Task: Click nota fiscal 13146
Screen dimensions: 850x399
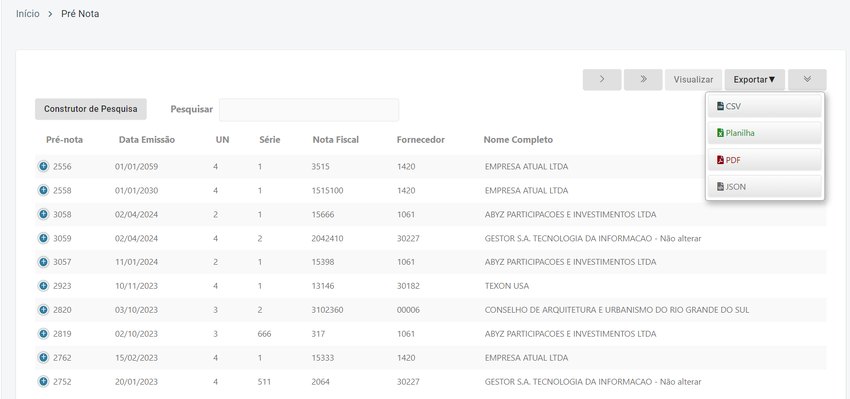Action: 323,286
